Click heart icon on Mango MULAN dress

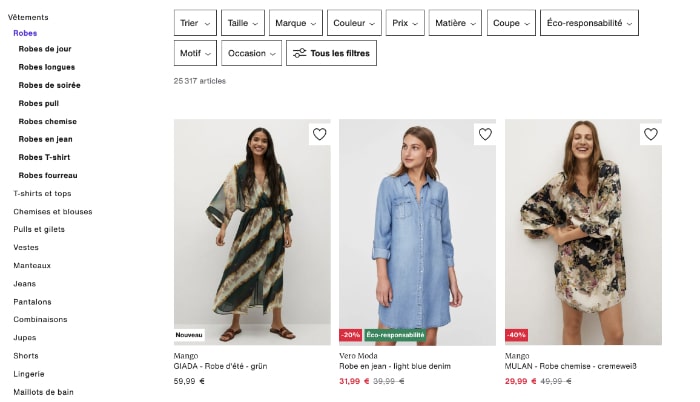coord(650,134)
